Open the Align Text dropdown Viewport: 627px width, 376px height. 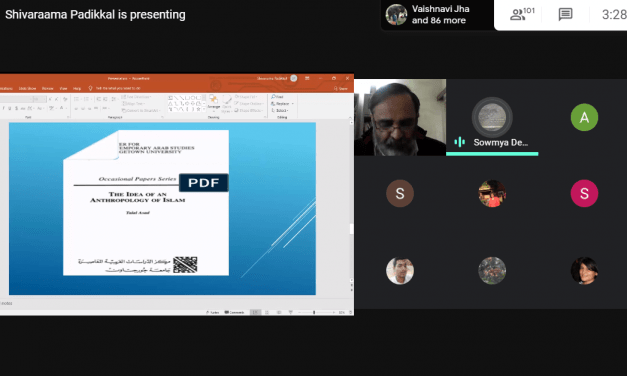pyautogui.click(x=133, y=104)
